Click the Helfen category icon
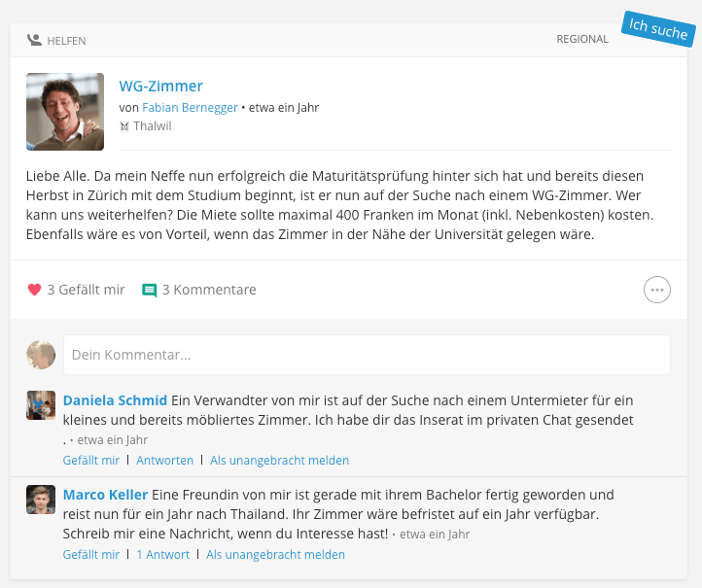This screenshot has width=702, height=588. 34,40
